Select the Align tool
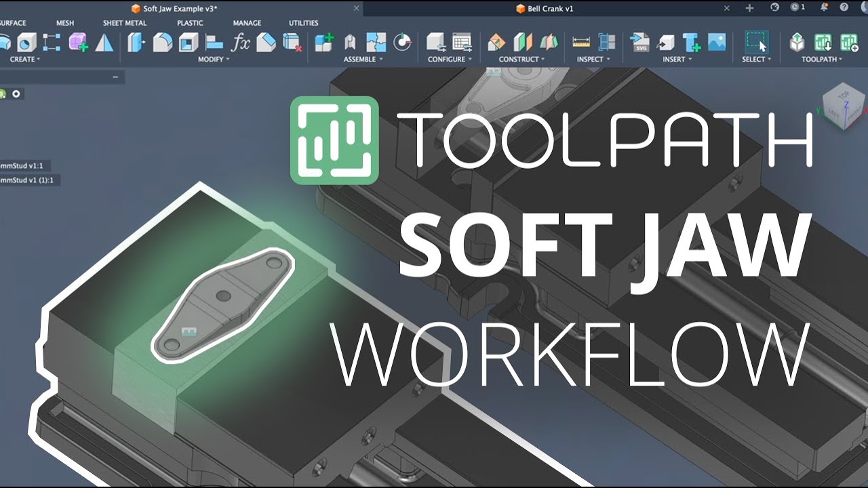This screenshot has width=868, height=488. click(x=214, y=43)
